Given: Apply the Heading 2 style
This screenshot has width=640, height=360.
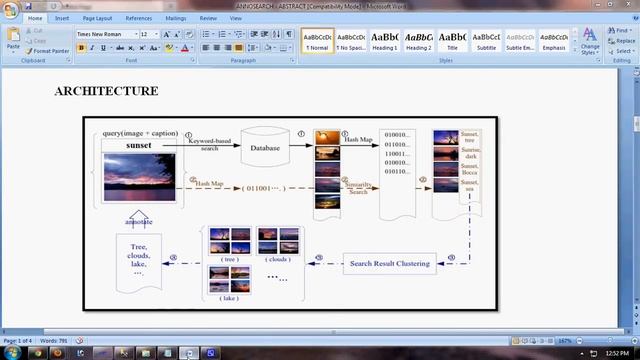Looking at the screenshot, I should pos(418,41).
